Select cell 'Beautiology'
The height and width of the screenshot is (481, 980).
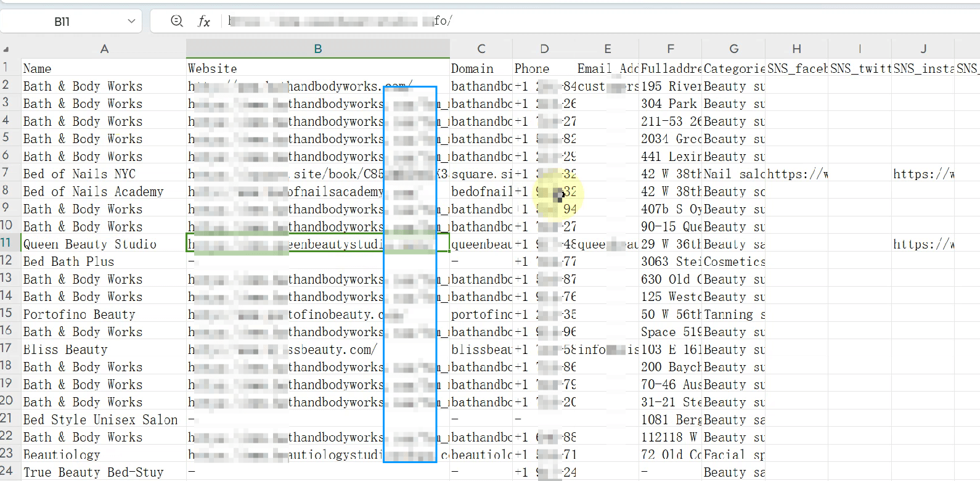click(x=104, y=455)
